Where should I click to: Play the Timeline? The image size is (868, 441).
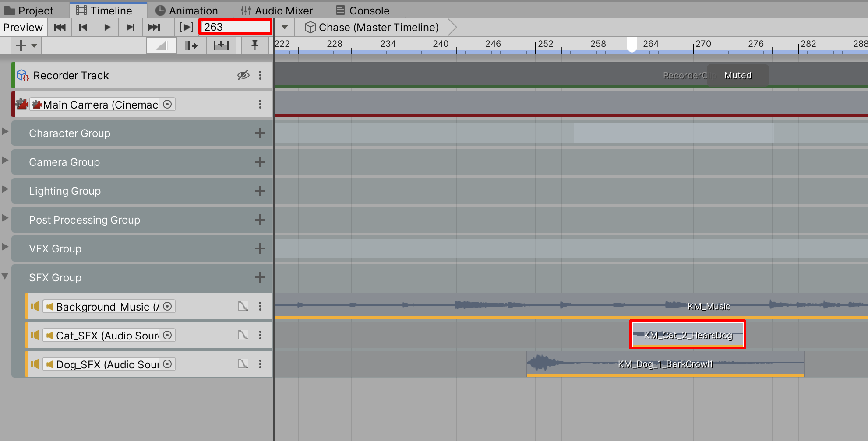107,27
